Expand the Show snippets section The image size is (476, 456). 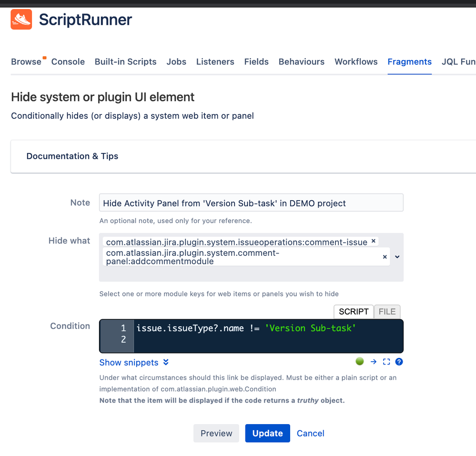(x=134, y=363)
